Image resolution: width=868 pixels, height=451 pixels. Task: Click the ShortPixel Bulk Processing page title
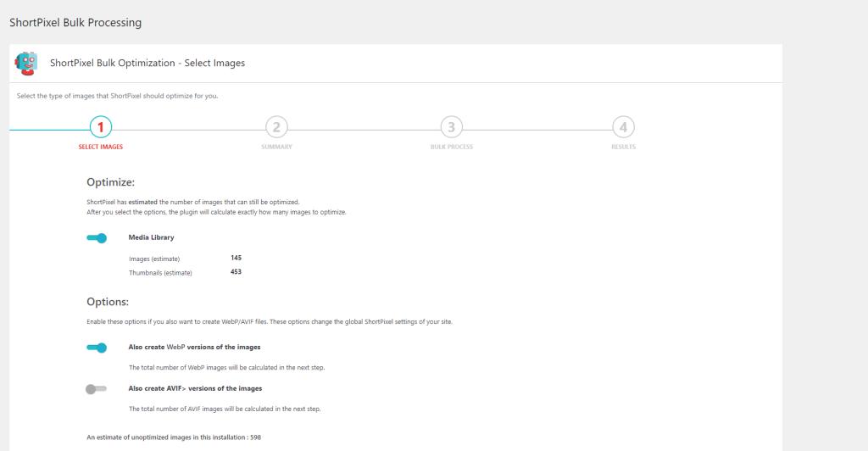coord(75,23)
